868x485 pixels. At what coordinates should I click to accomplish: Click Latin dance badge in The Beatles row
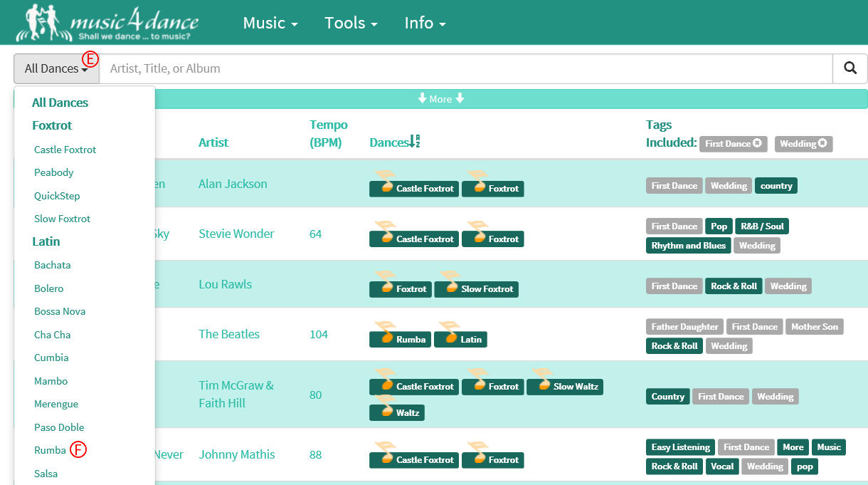(460, 339)
